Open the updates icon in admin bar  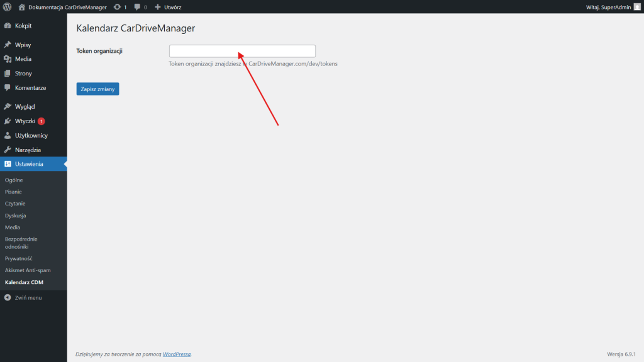point(117,7)
